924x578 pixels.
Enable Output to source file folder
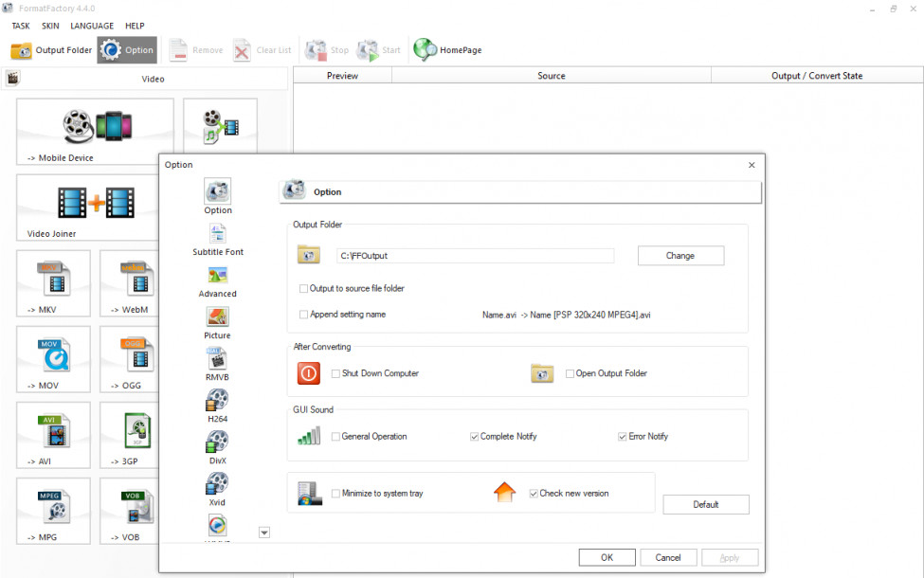(x=303, y=289)
